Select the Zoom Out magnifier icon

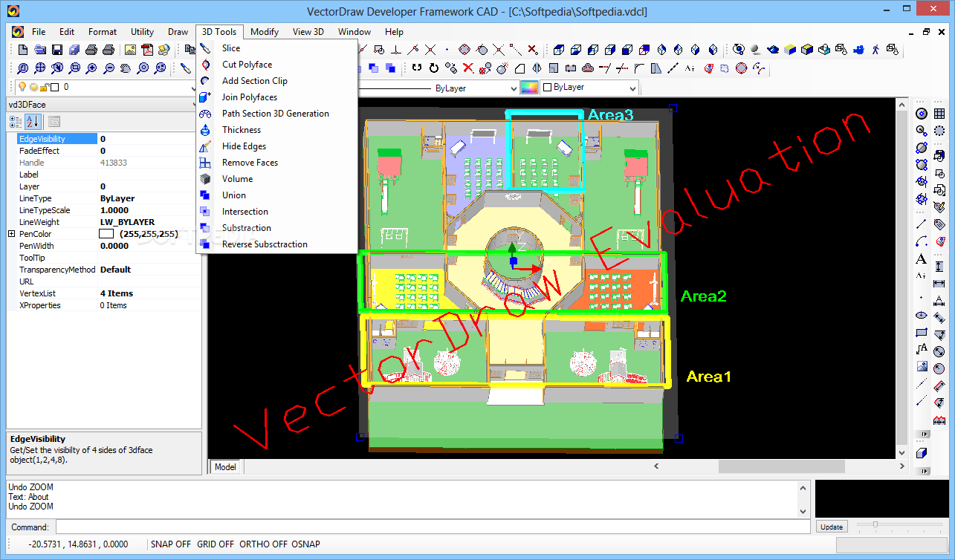coord(109,68)
